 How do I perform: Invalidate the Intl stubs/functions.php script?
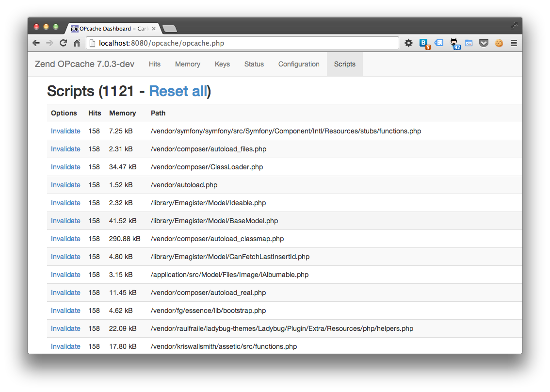(x=65, y=131)
